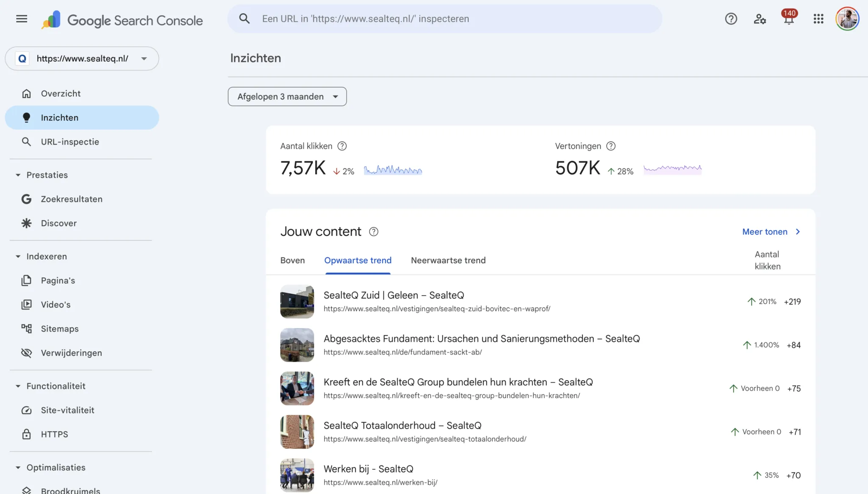
Task: Collapse the Prestaties section
Action: tap(18, 175)
